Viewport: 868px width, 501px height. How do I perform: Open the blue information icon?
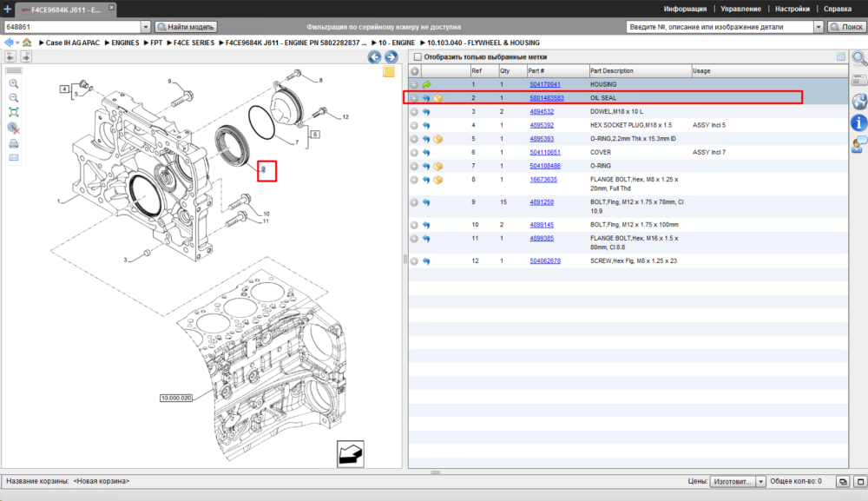859,123
